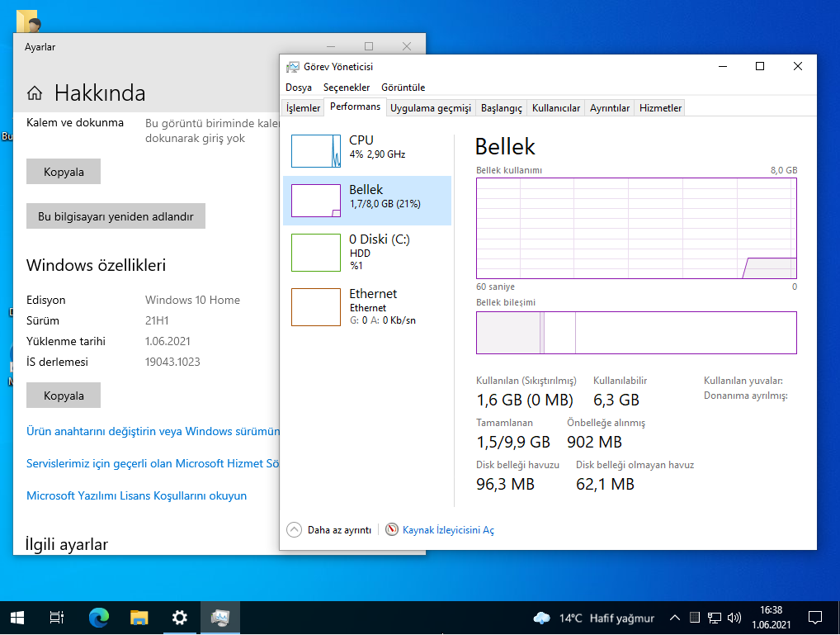Click the 902 MB cached value

(595, 442)
